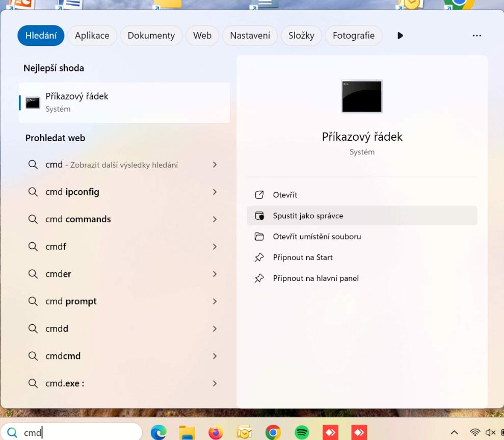Viewport: 504px width, 440px height.
Task: Choose the 'cmd prompt' suggestion
Action: 124,301
